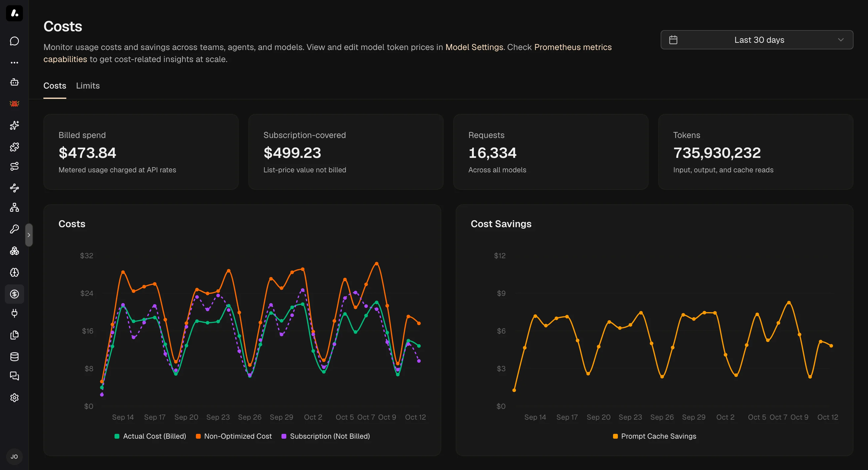The width and height of the screenshot is (868, 470).
Task: Click the Requests 16,334 value
Action: coord(492,153)
